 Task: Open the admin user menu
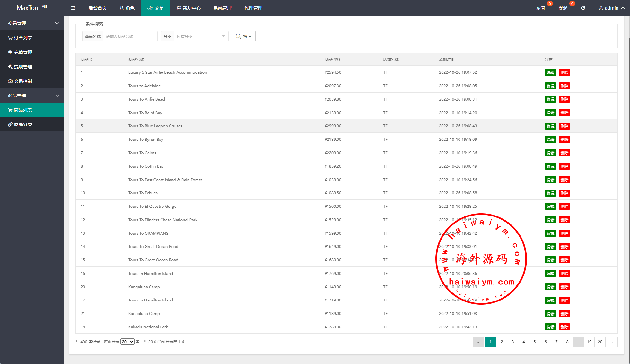[x=612, y=8]
